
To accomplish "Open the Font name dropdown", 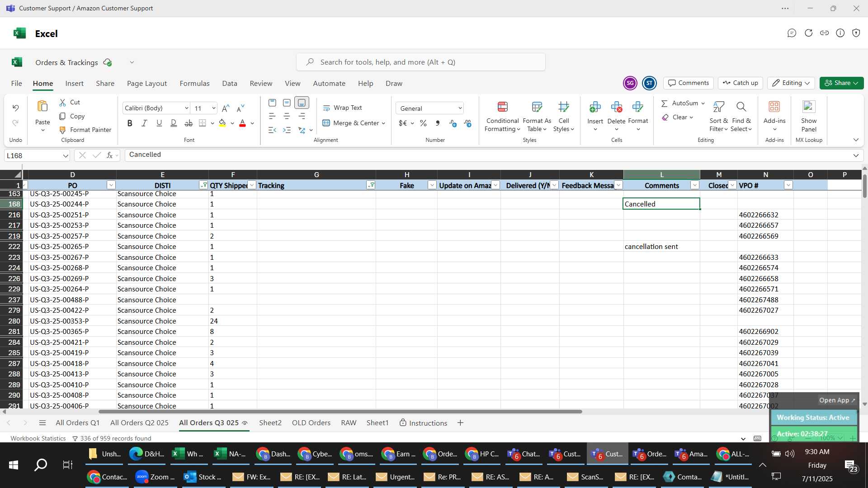I will tap(186, 108).
